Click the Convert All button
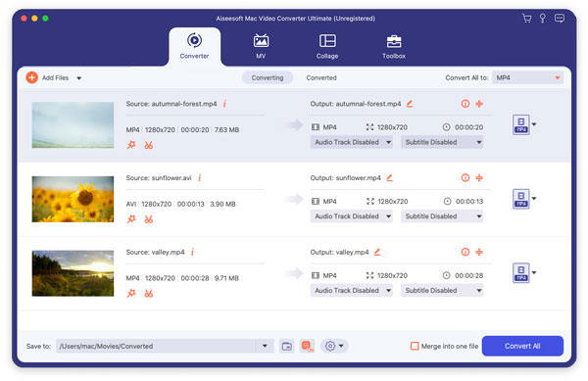Screen dimensions: 588x381 (522, 346)
